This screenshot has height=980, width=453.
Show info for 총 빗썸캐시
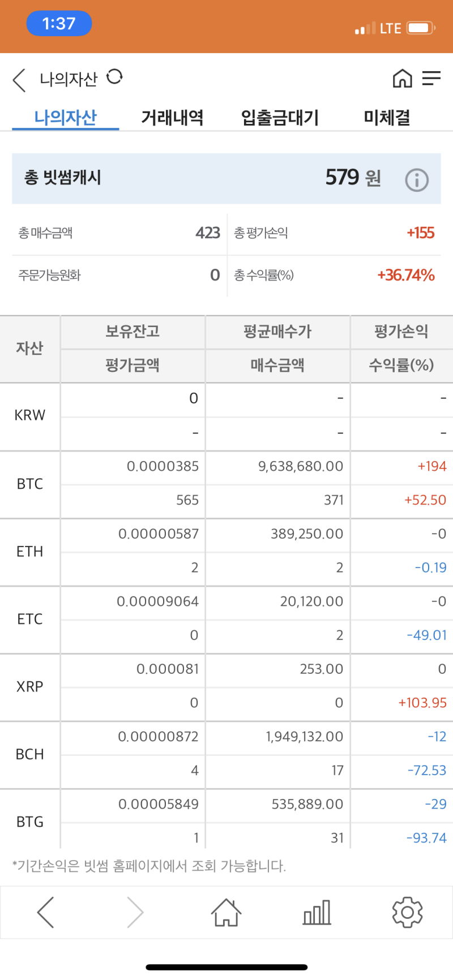pyautogui.click(x=417, y=180)
